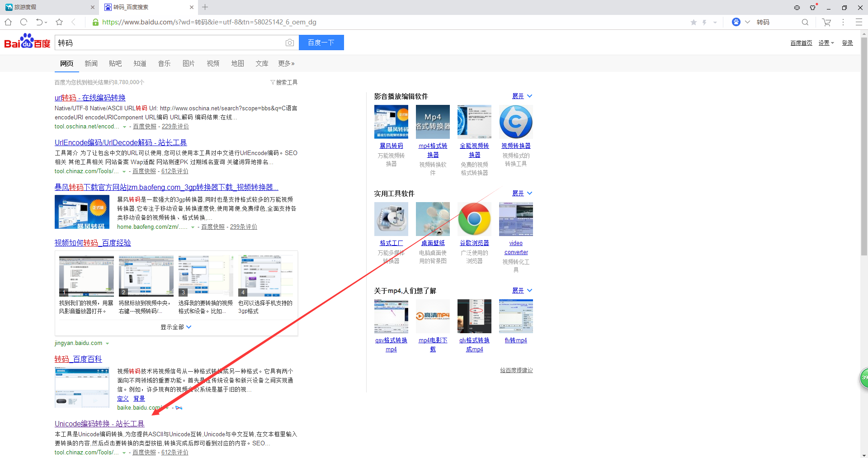Click the browser search magnifier icon
Screen dimensions: 868x458
coord(805,22)
